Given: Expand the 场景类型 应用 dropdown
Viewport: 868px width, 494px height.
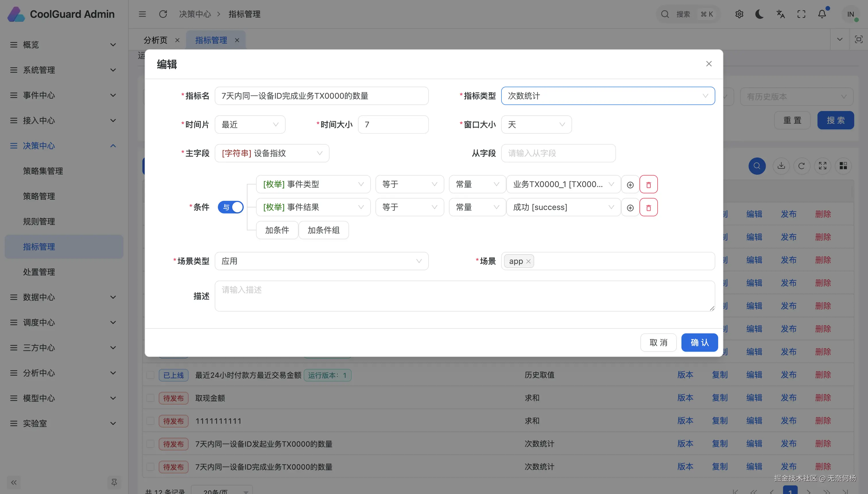Looking at the screenshot, I should 321,261.
